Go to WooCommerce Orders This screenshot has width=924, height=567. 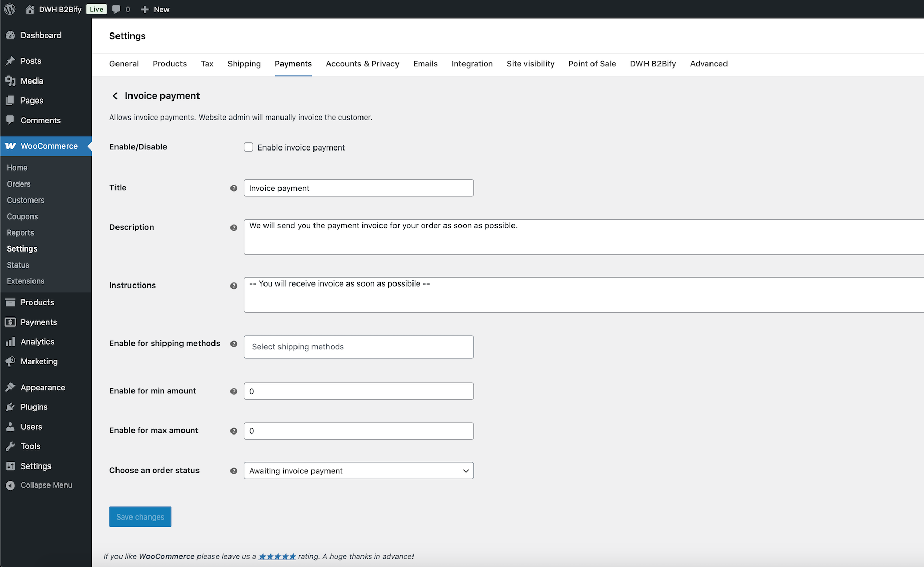[19, 184]
